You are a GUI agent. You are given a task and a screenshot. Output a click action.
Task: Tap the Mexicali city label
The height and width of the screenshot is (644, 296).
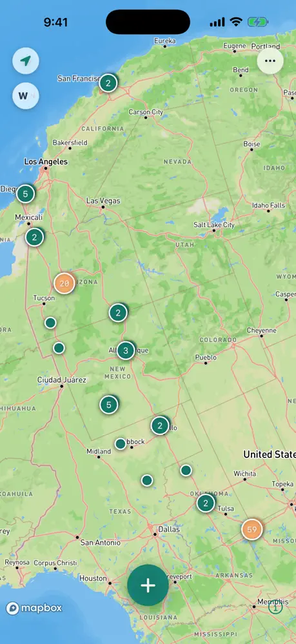tap(29, 217)
